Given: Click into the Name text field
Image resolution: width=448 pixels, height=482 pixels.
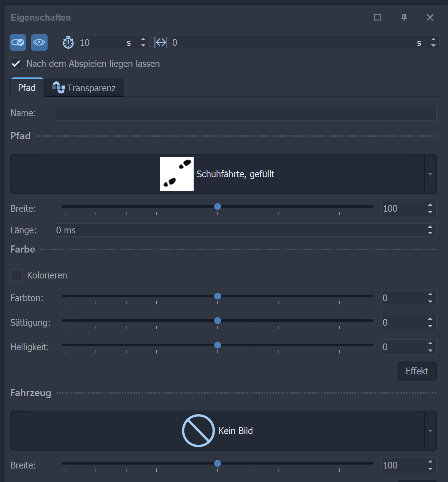Looking at the screenshot, I should coord(245,113).
